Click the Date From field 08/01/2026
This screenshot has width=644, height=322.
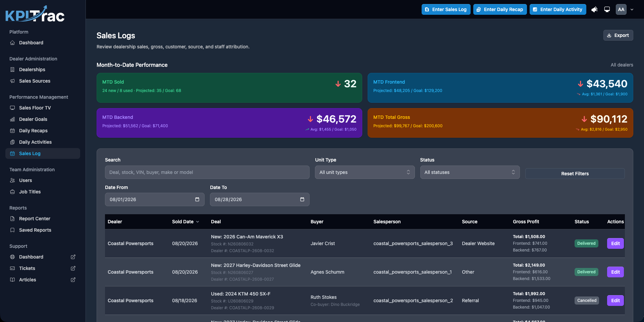155,199
